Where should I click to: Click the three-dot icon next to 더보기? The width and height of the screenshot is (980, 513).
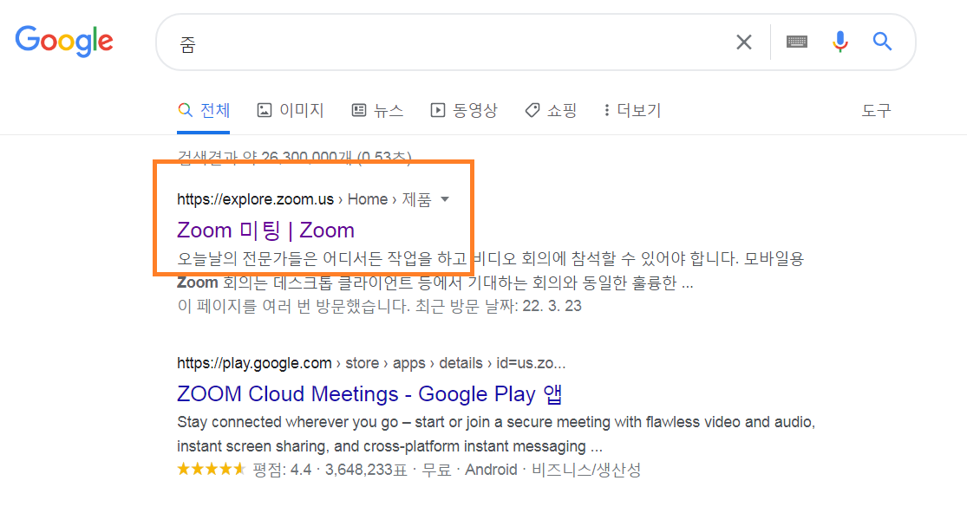pyautogui.click(x=606, y=111)
